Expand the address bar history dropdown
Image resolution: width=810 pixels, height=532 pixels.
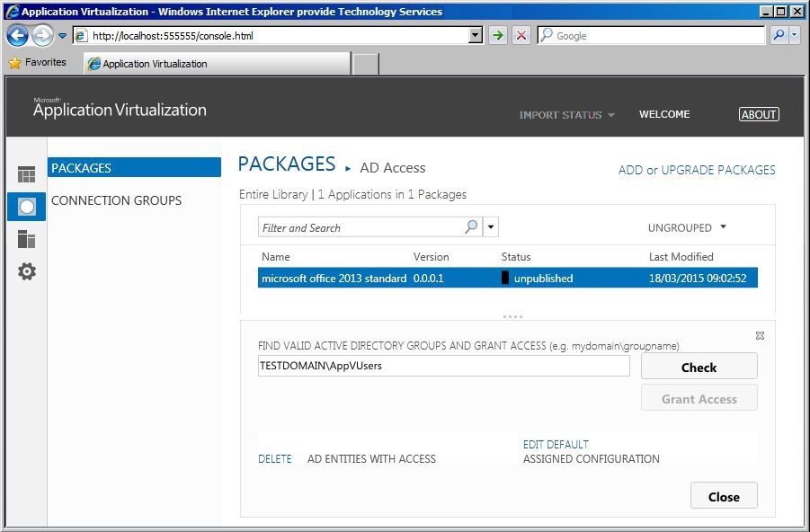coord(476,36)
